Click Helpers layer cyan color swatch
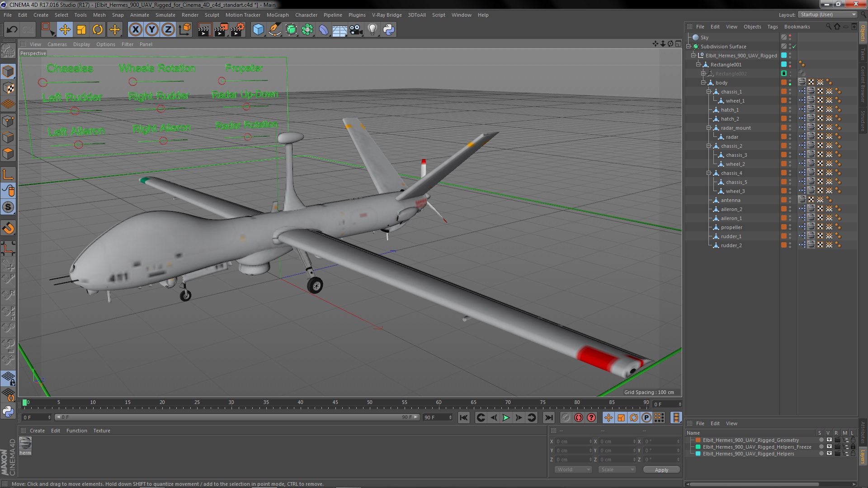 (x=698, y=454)
